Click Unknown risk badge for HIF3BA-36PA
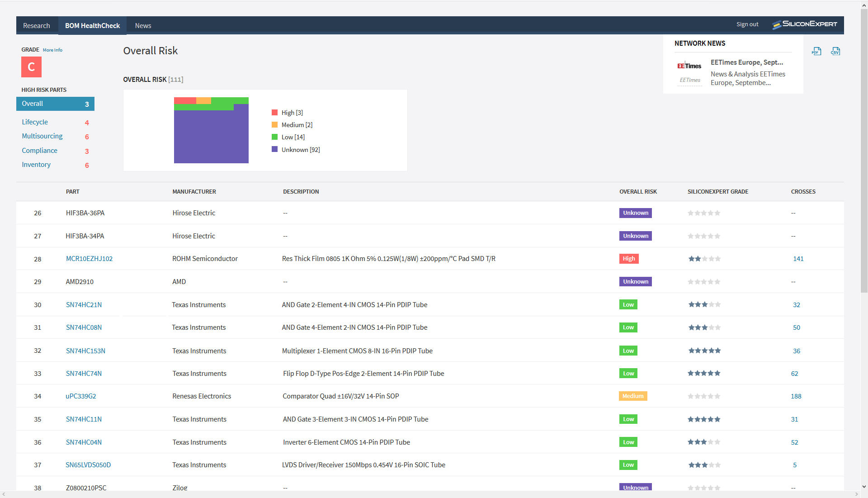Viewport: 868px width, 498px height. 636,213
